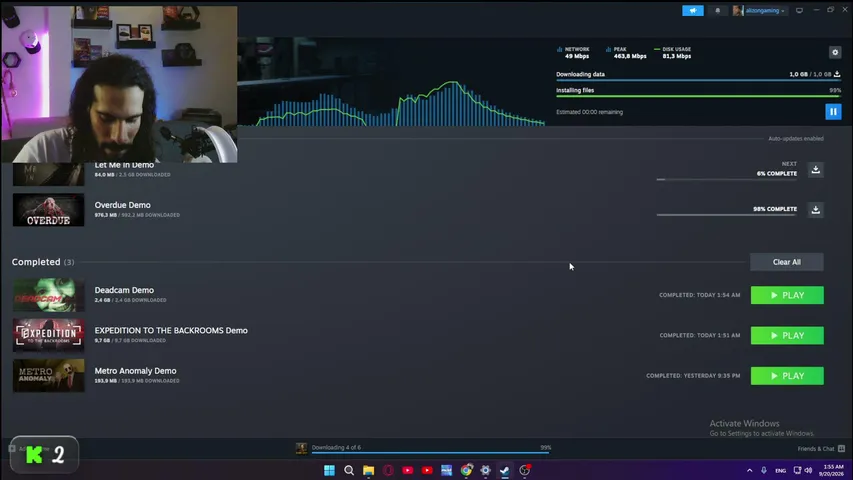The image size is (853, 480).
Task: Click the Overdue Demo title
Action: coord(122,205)
